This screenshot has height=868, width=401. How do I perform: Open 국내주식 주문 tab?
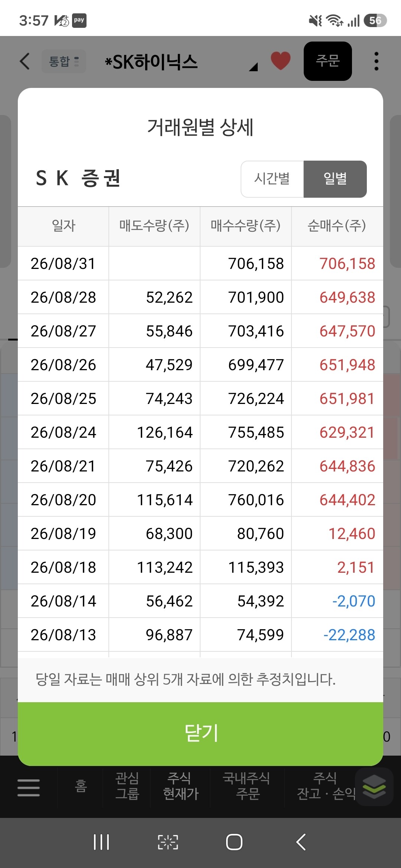click(x=247, y=786)
